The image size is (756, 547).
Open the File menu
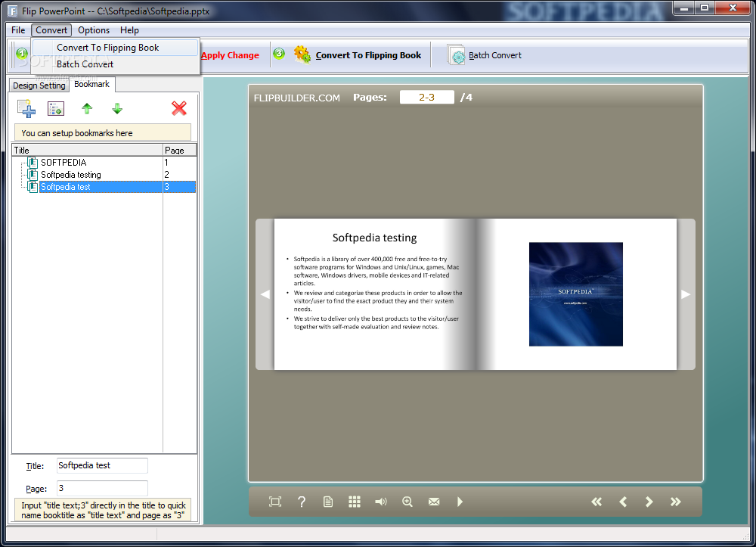(x=18, y=30)
